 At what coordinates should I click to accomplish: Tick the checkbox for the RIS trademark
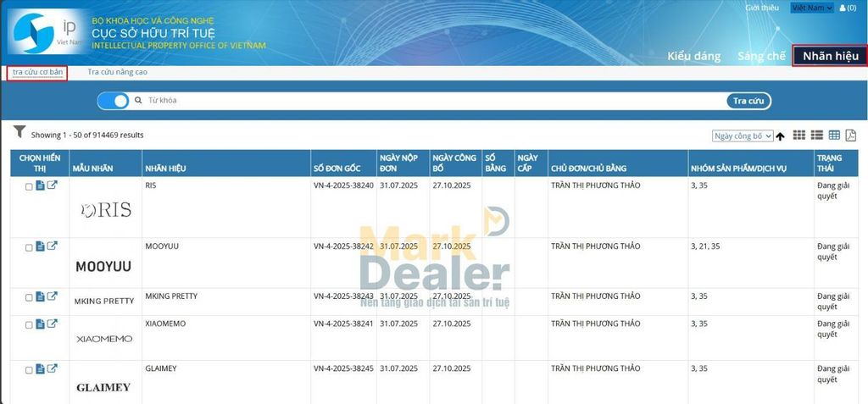click(x=29, y=187)
